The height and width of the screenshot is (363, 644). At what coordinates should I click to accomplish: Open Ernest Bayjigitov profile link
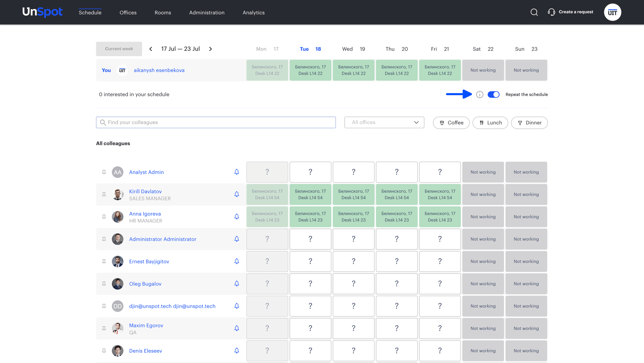point(149,261)
